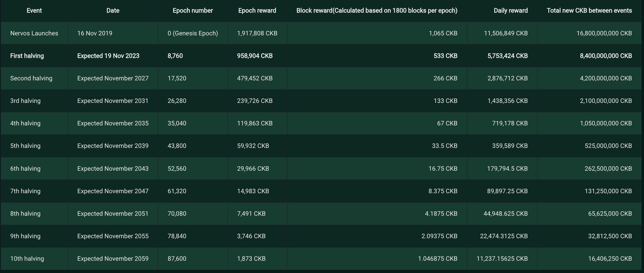Viewport: 644px width, 273px height.
Task: Click Expected November 2051 date cell
Action: pos(113,214)
